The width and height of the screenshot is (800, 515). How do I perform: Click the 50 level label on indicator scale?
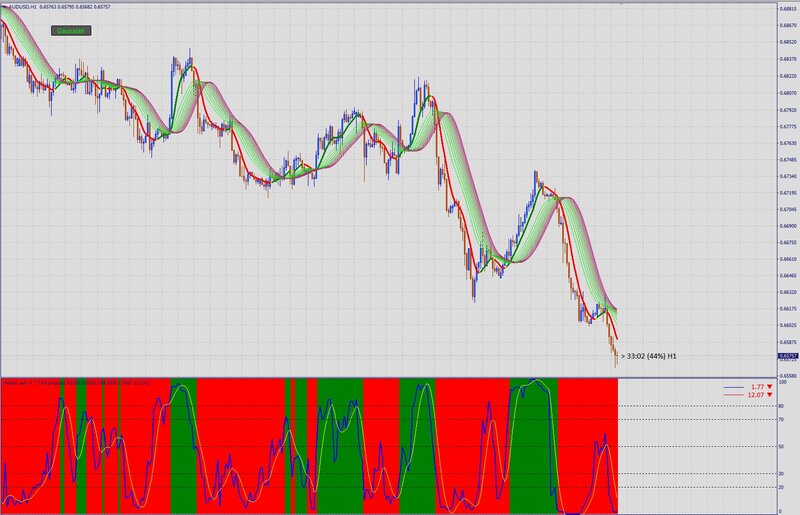781,447
